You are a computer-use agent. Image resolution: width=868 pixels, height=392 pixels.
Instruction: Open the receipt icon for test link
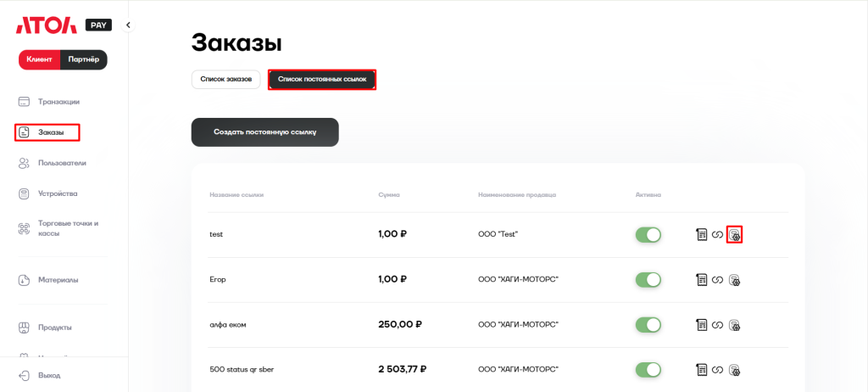(x=702, y=234)
